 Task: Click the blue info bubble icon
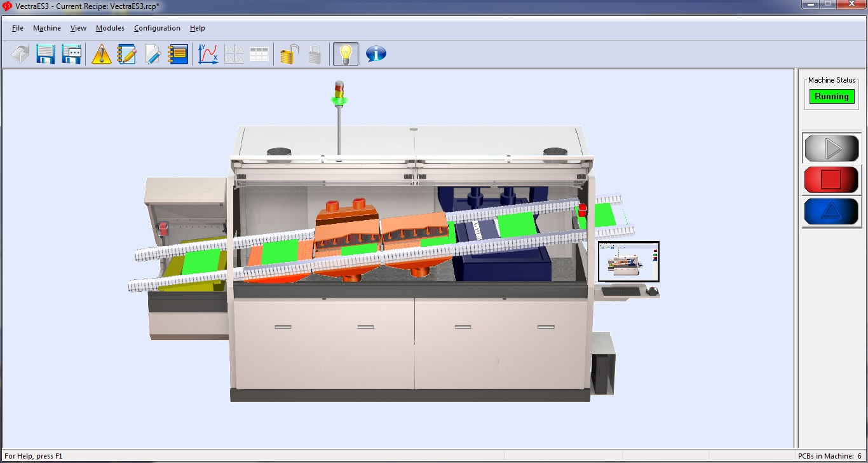(376, 54)
